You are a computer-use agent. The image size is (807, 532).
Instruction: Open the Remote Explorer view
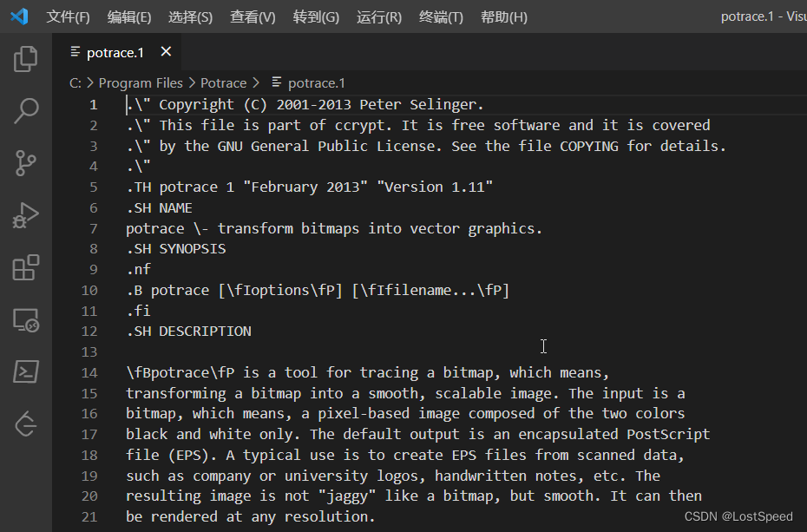[25, 320]
